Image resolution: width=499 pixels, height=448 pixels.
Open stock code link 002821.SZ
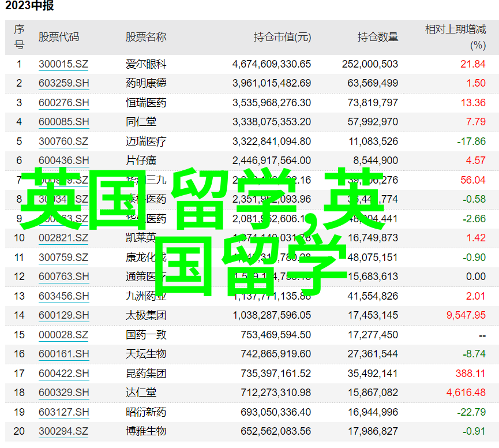(x=63, y=238)
